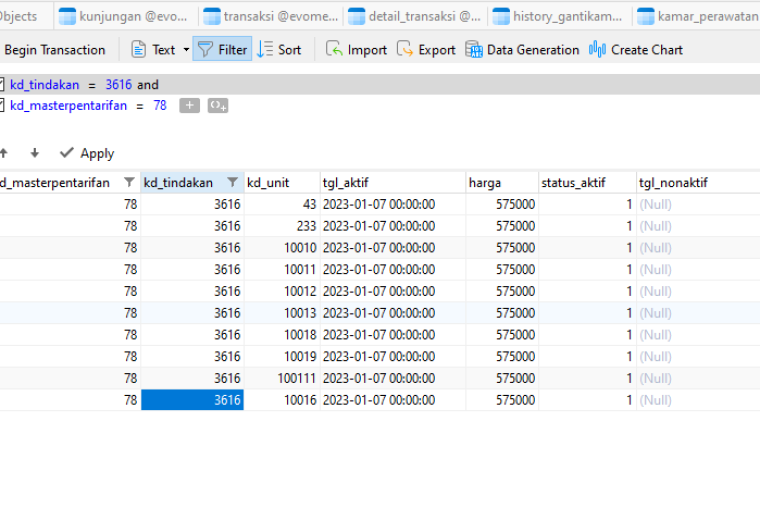Move the filter condition down with the arrow
760x520 pixels.
tap(34, 153)
